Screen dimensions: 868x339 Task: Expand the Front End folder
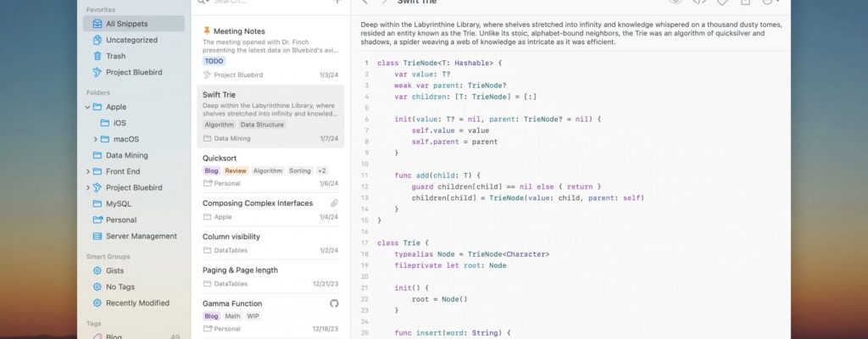pyautogui.click(x=87, y=171)
